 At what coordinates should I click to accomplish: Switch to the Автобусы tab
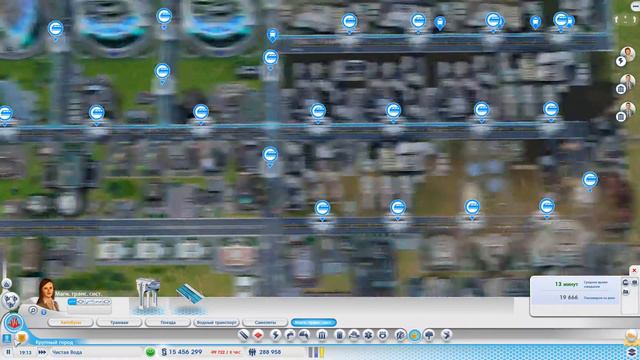(x=70, y=322)
